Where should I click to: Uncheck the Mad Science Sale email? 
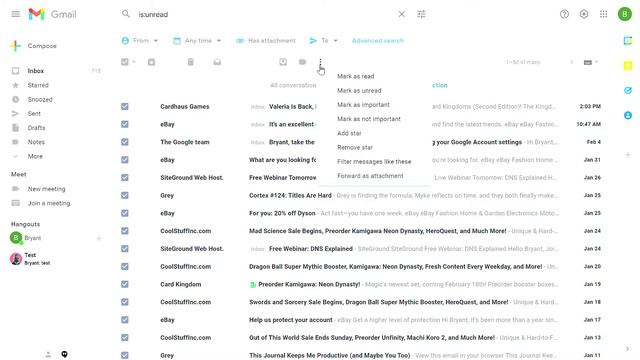pyautogui.click(x=125, y=231)
